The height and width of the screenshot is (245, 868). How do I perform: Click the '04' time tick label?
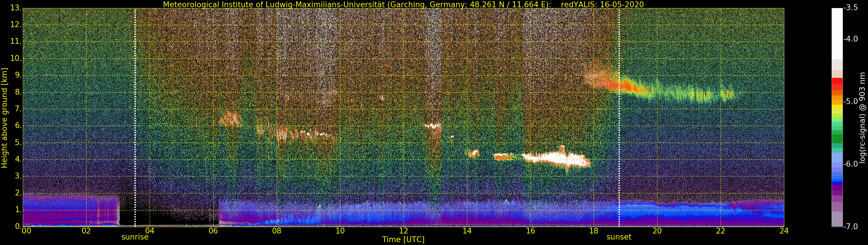[x=150, y=231]
